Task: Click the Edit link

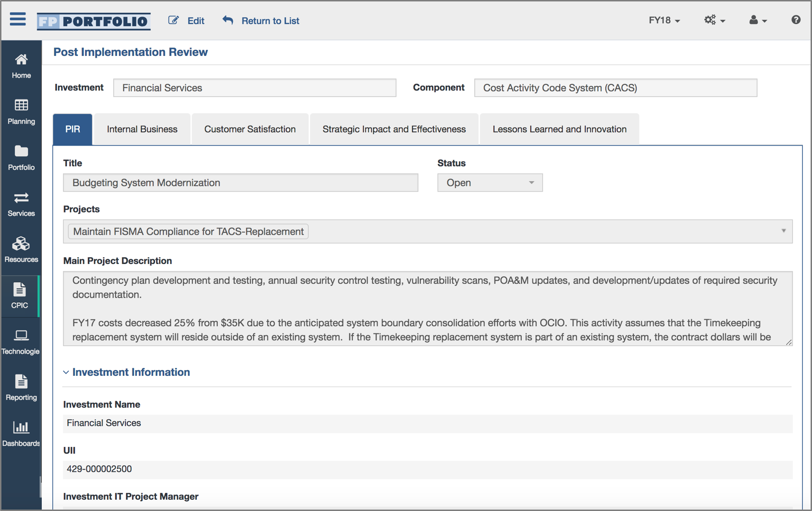Action: pos(196,21)
